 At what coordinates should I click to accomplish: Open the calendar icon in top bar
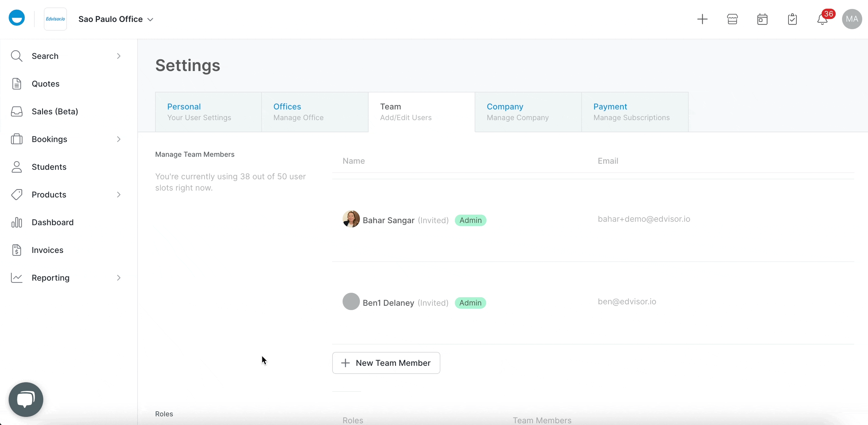click(x=762, y=19)
